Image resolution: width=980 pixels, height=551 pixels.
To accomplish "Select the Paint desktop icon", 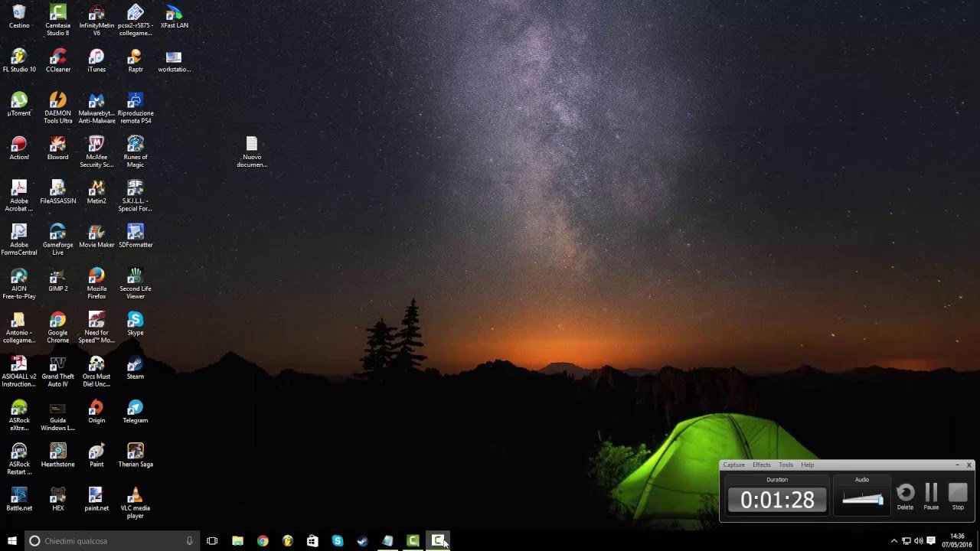I will pos(96,455).
